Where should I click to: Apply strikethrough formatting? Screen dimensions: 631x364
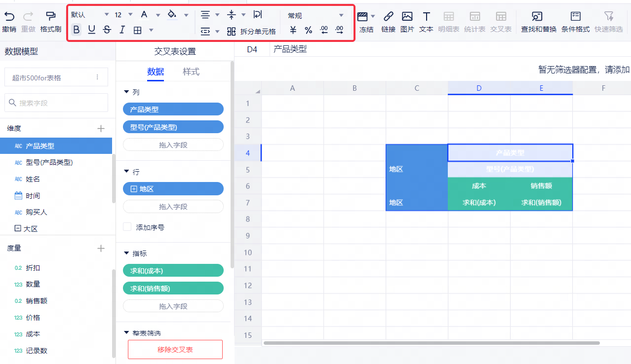(x=107, y=30)
